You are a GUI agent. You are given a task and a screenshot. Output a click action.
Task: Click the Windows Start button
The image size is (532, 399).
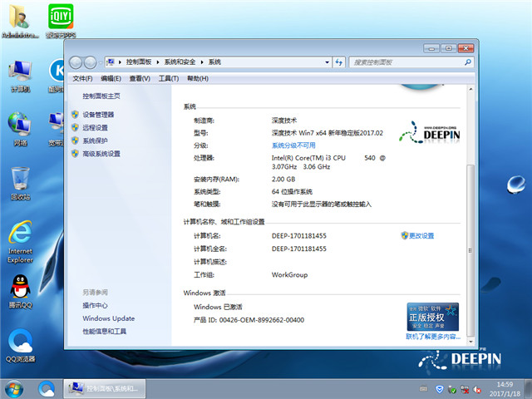pyautogui.click(x=14, y=388)
